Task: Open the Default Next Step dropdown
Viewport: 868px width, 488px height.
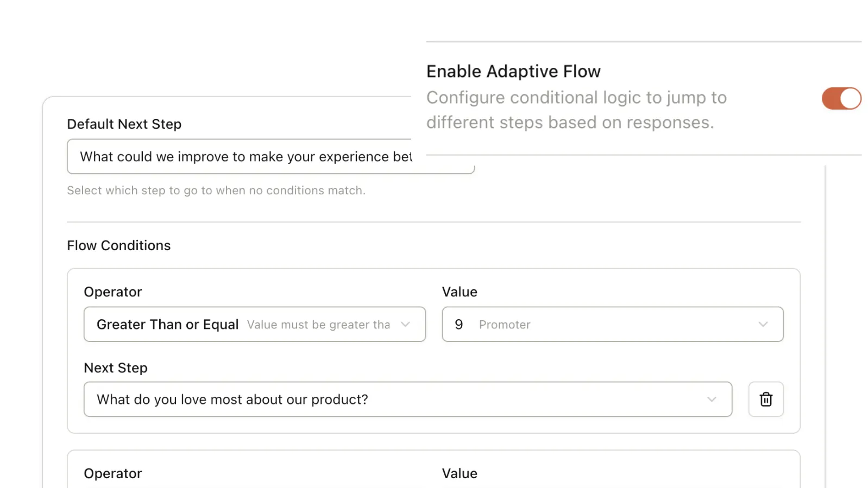Action: (271, 156)
